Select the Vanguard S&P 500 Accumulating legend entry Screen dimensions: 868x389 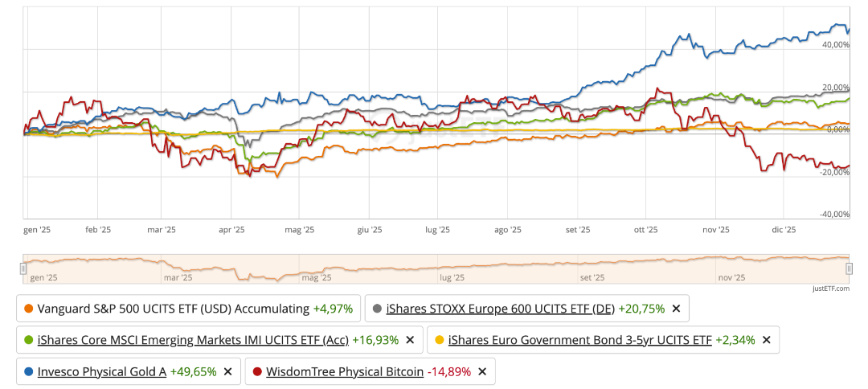point(173,309)
